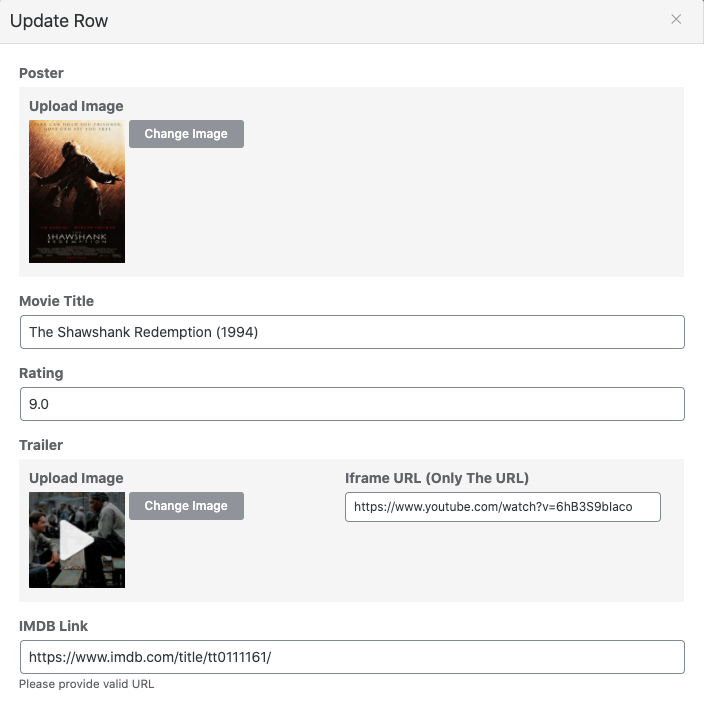
Task: Edit the Iframe URL YouTube field
Action: pyautogui.click(x=502, y=507)
